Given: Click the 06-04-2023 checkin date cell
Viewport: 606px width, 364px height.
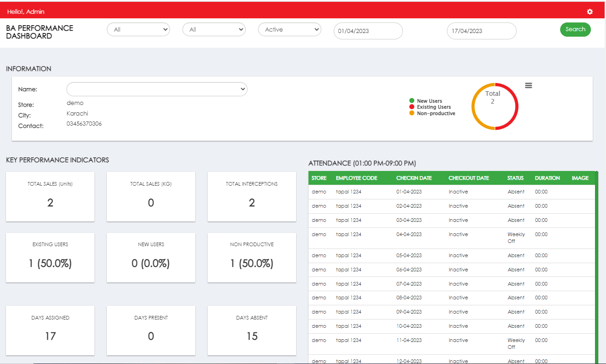Looking at the screenshot, I should coord(409,270).
